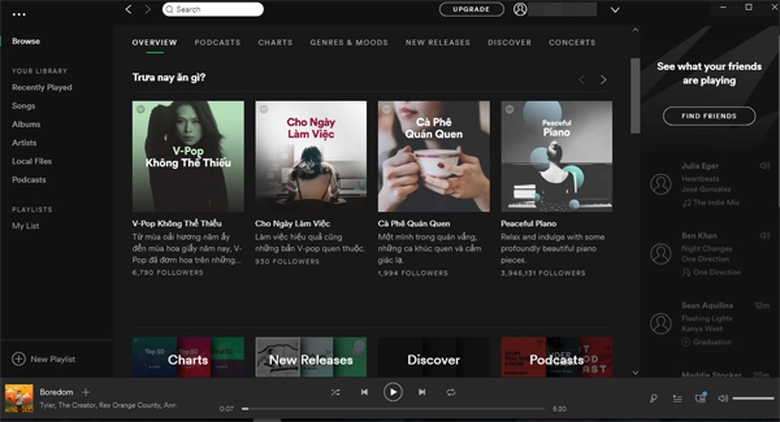Toggle repeat mode
Viewport: 780px width, 422px height.
pos(451,392)
